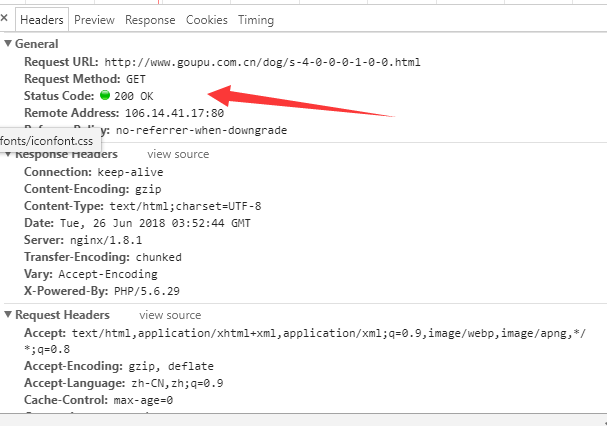This screenshot has width=607, height=426.
Task: Close the request details panel
Action: click(x=6, y=19)
